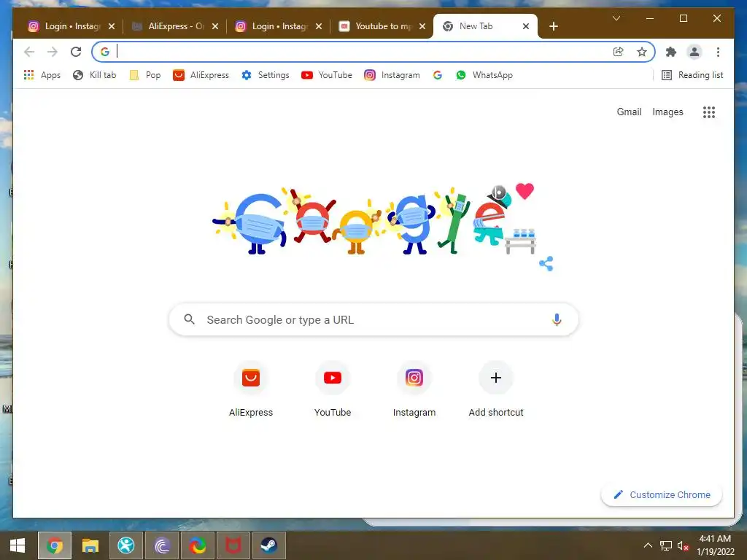
Task: Open Apps from the bookmarks bar
Action: point(42,75)
